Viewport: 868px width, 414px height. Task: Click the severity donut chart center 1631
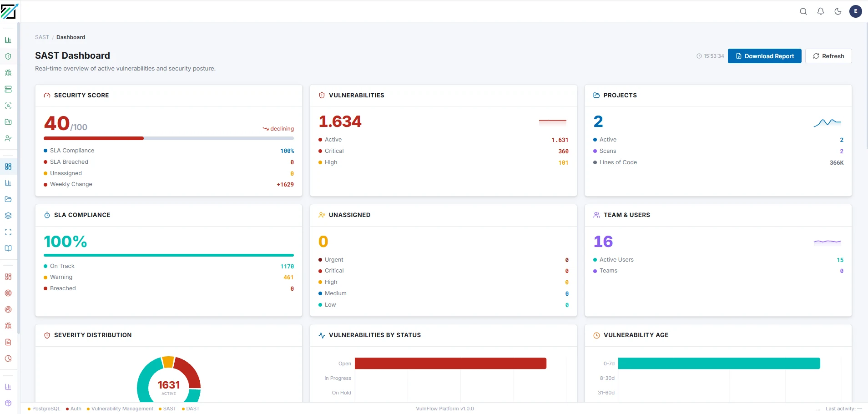click(x=169, y=385)
